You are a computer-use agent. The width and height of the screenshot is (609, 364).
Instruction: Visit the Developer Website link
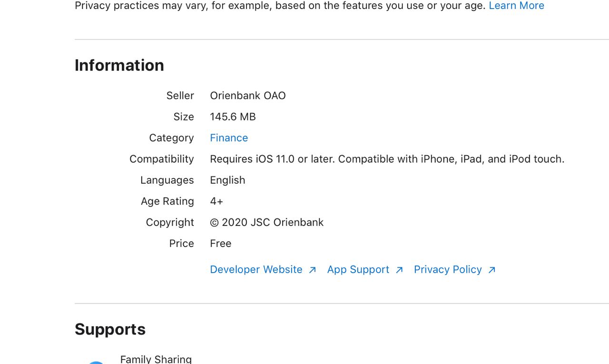(256, 270)
